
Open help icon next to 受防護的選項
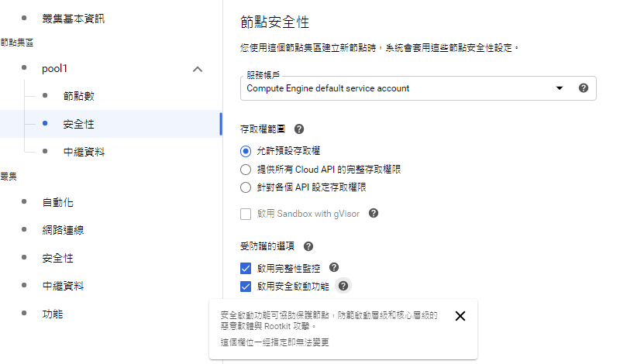click(x=308, y=246)
